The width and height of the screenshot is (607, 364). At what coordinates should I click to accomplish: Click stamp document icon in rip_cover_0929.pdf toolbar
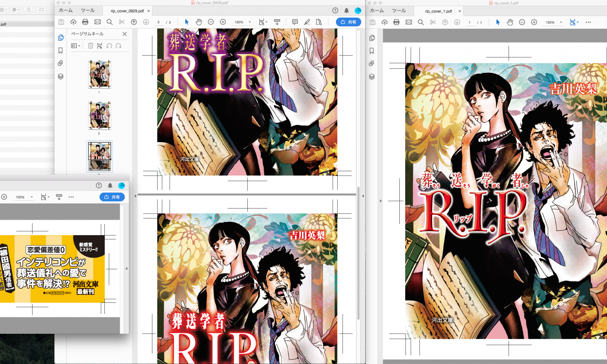click(x=319, y=22)
